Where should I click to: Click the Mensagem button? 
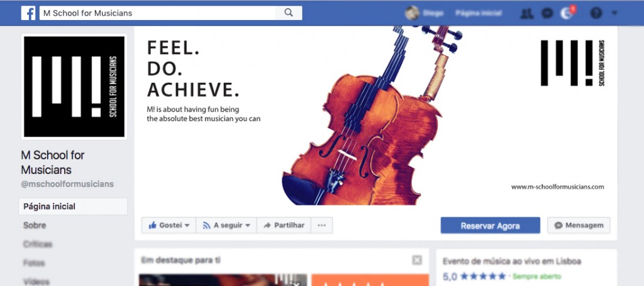pyautogui.click(x=579, y=226)
